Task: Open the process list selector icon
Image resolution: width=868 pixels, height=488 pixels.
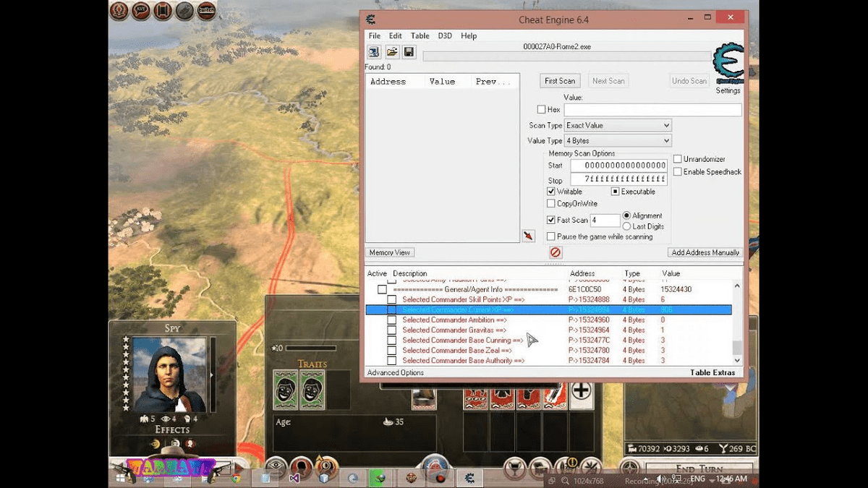Action: [x=375, y=51]
